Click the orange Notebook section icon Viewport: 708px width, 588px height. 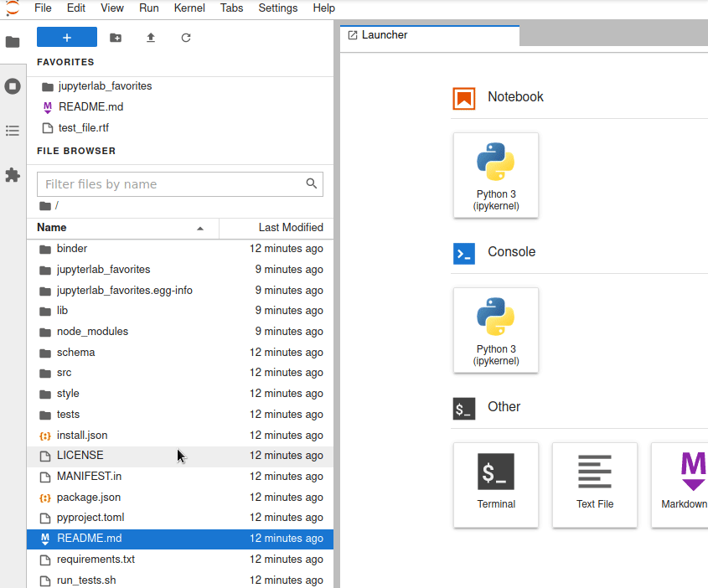coord(463,98)
